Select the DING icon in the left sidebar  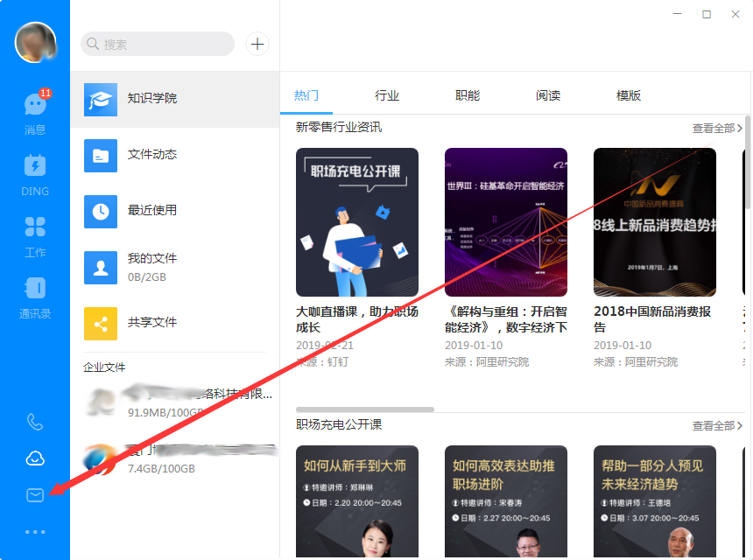point(34,173)
